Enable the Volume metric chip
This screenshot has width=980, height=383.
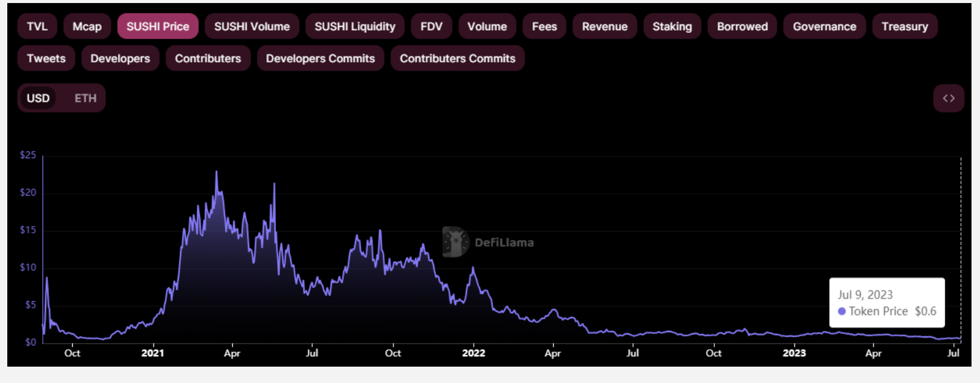click(x=487, y=27)
